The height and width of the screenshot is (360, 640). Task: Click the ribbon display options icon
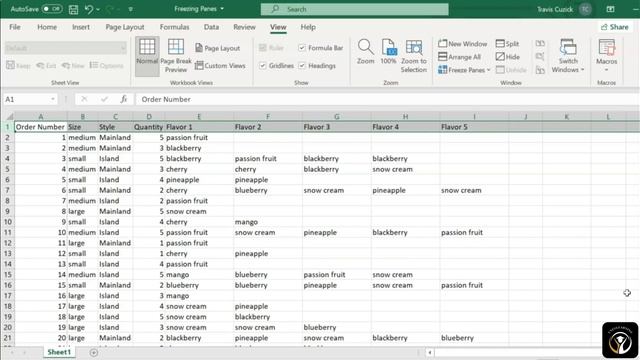tap(610, 9)
